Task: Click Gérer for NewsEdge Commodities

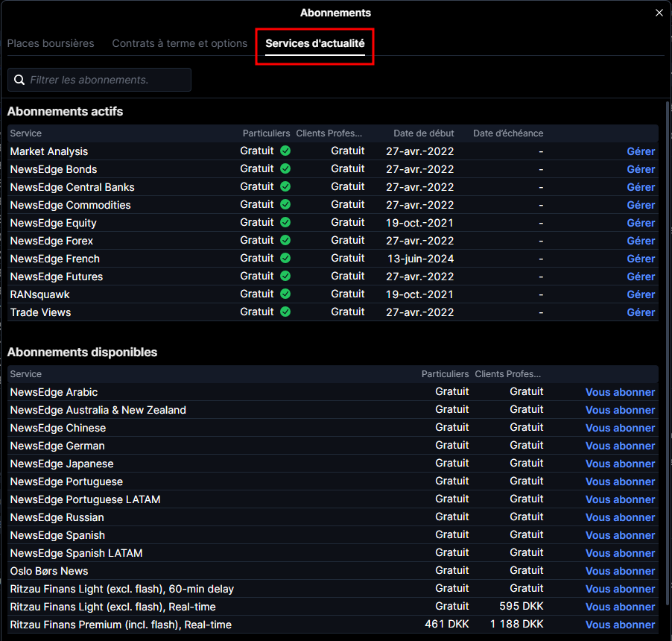Action: click(641, 205)
